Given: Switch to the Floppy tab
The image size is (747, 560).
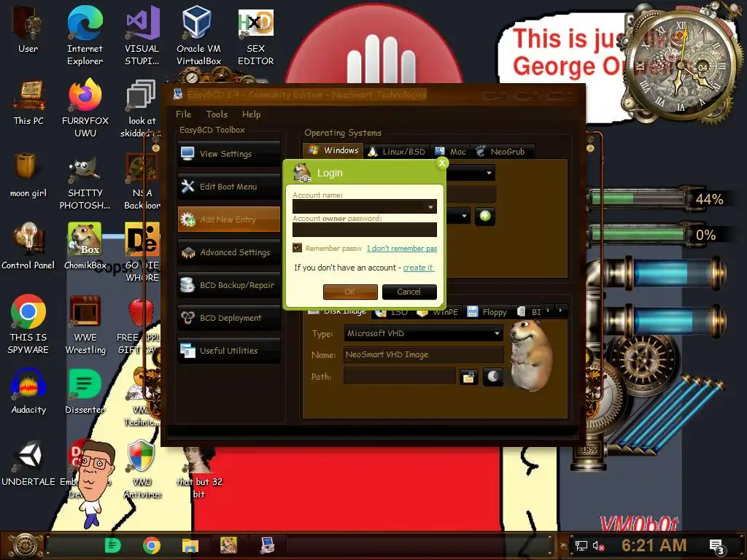Looking at the screenshot, I should click(x=487, y=312).
